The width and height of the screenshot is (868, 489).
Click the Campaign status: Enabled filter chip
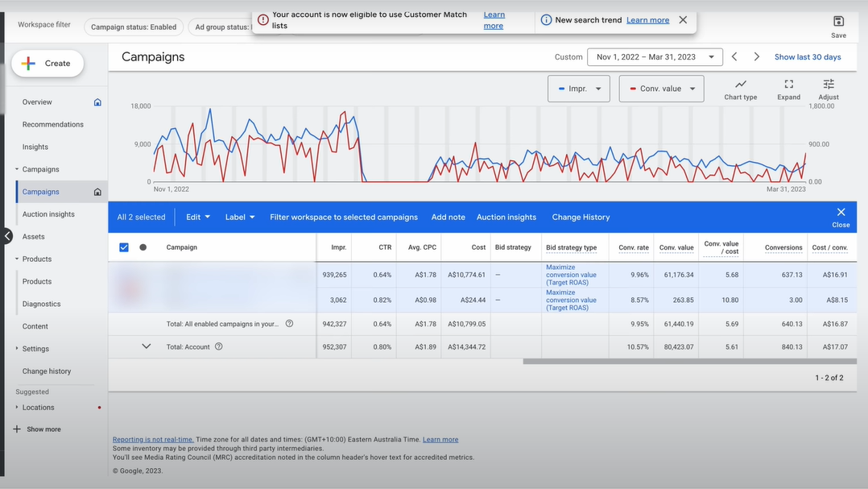coord(134,27)
